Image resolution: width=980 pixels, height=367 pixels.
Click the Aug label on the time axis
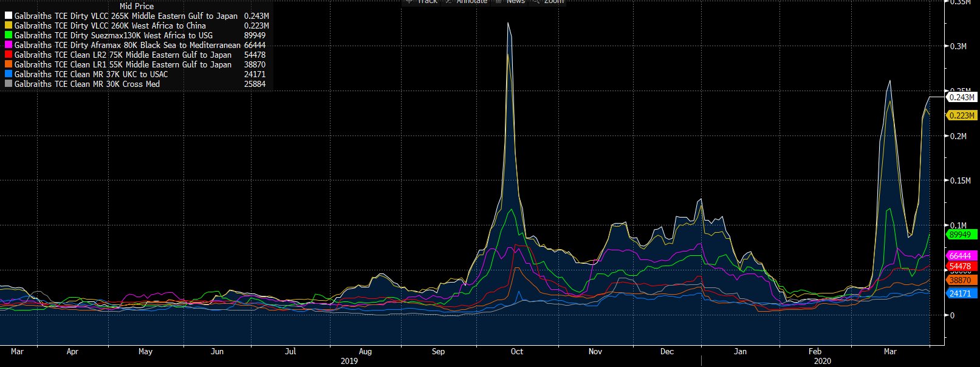pos(365,352)
